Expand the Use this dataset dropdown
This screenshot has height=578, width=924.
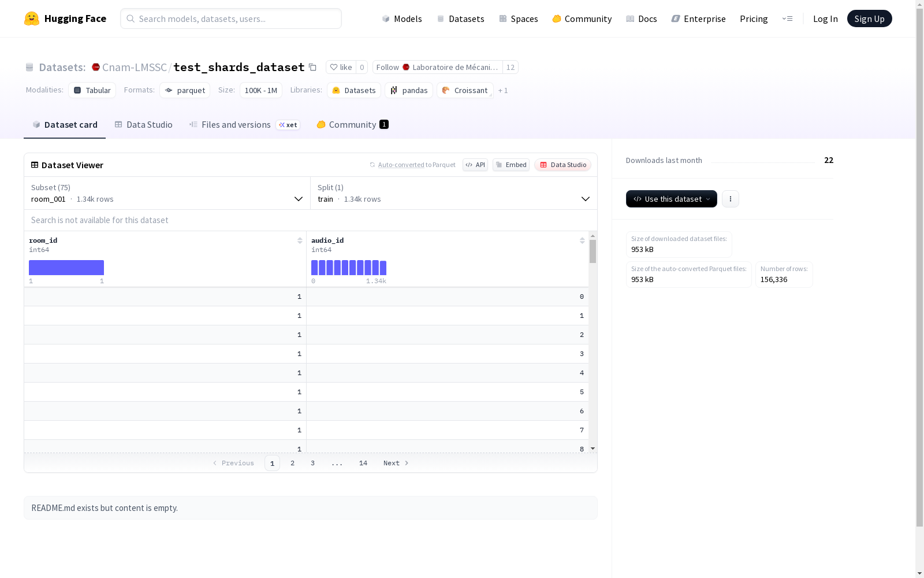[x=672, y=199]
